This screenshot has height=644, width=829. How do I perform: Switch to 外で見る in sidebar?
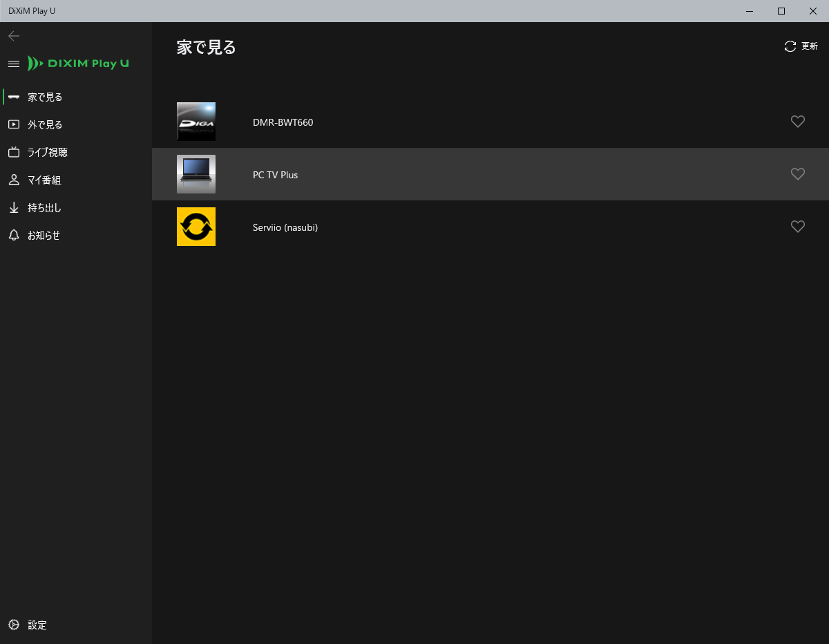coord(45,125)
